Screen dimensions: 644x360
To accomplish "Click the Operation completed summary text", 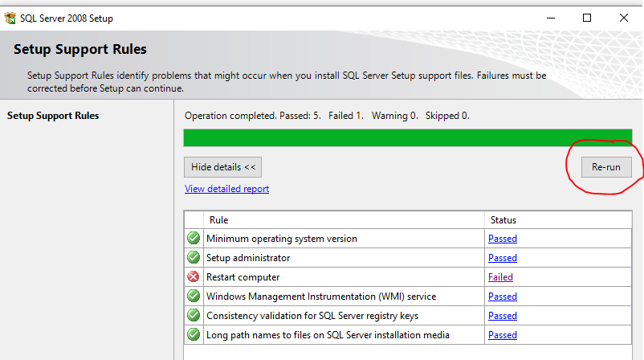I will point(327,116).
